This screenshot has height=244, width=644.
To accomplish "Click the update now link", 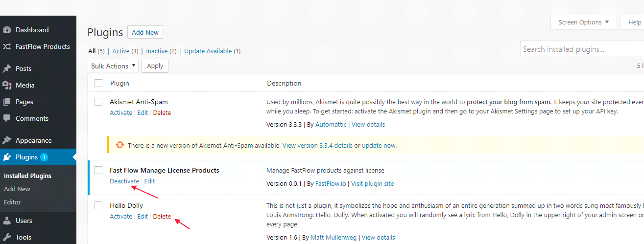I will (x=379, y=145).
